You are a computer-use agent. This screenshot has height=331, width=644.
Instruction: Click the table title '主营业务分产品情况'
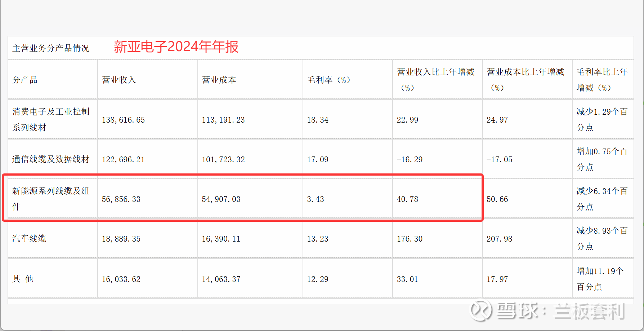[51, 48]
